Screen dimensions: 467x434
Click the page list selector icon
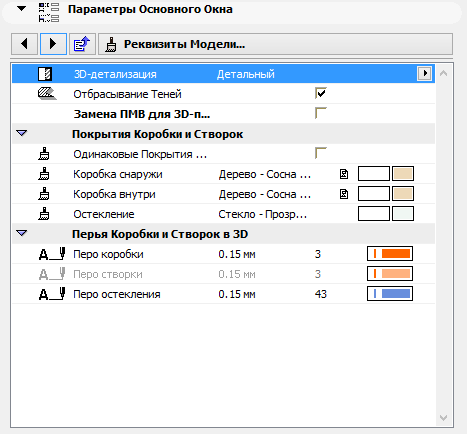pos(82,44)
